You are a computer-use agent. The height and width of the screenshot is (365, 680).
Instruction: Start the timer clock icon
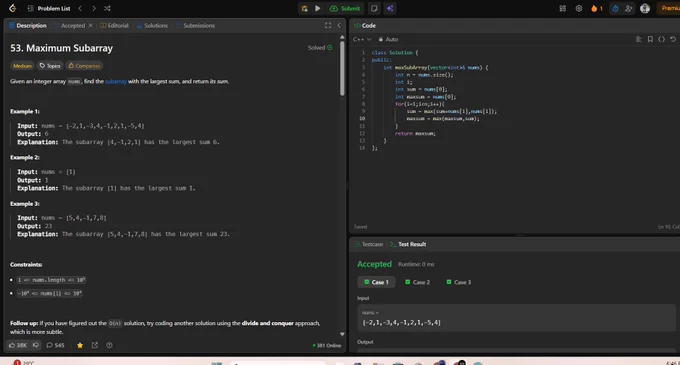pos(615,8)
